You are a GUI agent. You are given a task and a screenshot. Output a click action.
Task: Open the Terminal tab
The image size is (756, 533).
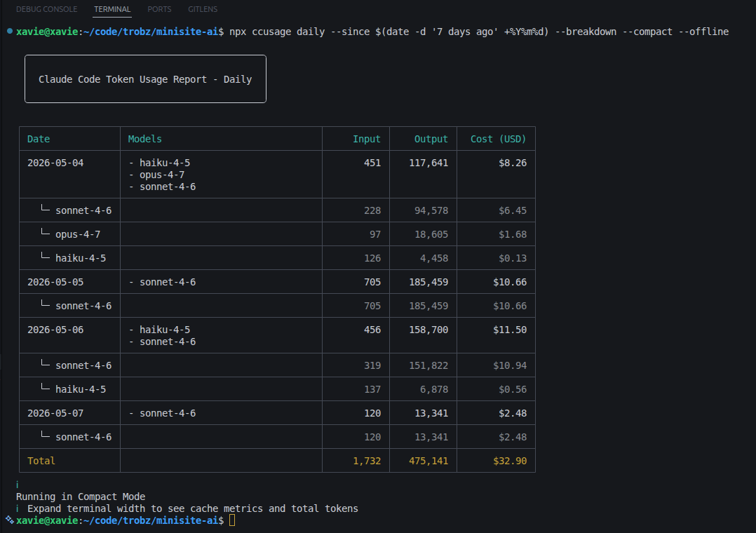[112, 9]
